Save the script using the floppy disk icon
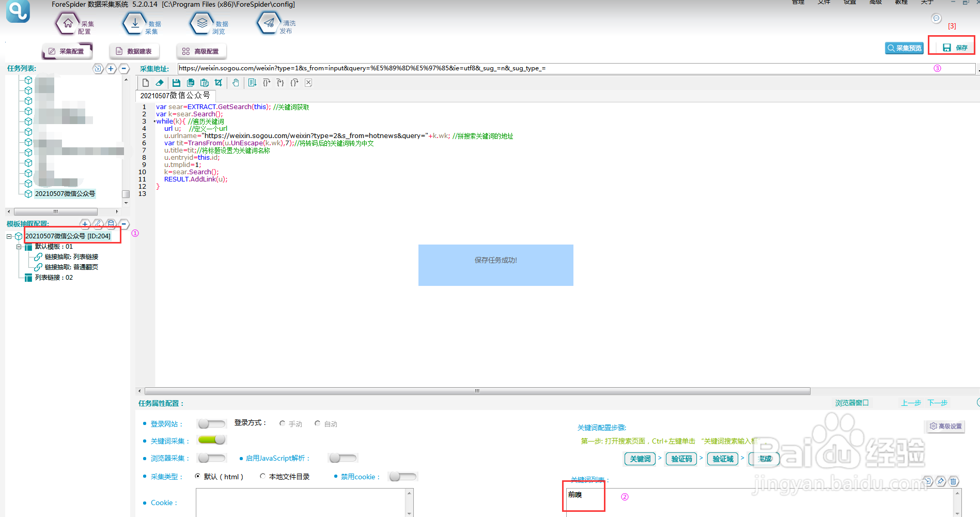The width and height of the screenshot is (980, 517). coord(176,82)
